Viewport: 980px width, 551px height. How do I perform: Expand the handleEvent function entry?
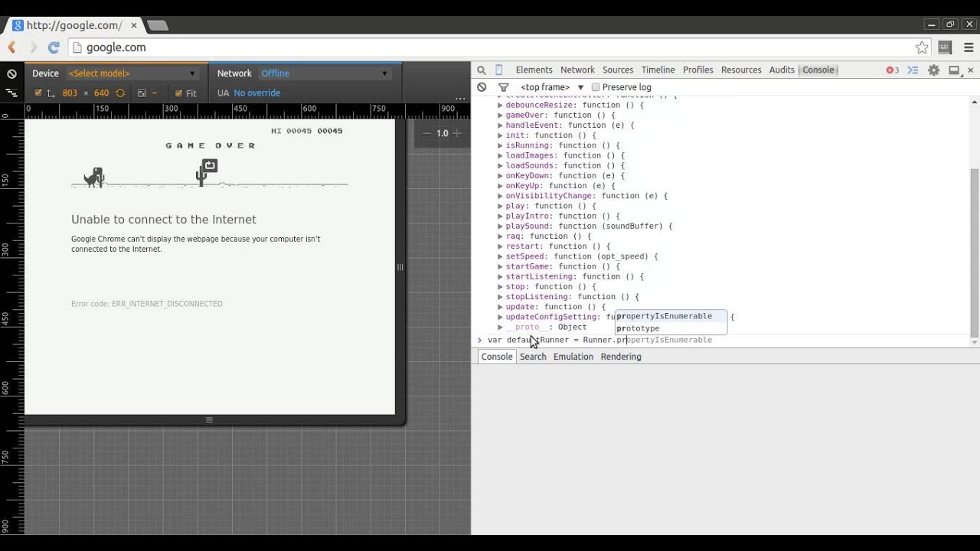click(x=500, y=125)
